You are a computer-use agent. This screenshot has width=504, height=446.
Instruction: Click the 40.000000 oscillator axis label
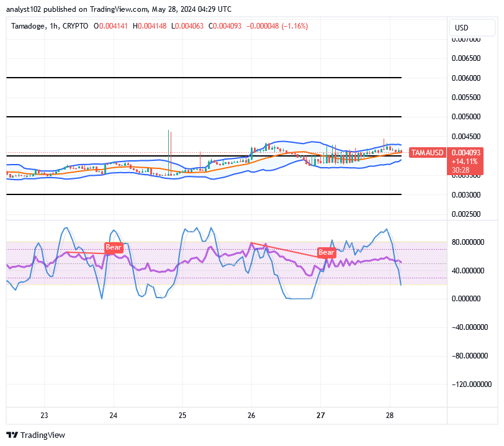pyautogui.click(x=467, y=271)
